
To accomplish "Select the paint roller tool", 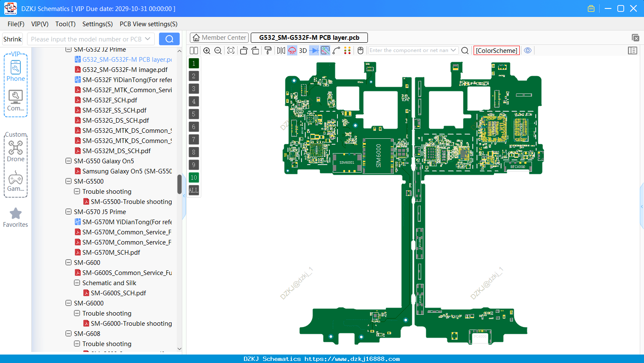I will click(x=268, y=50).
